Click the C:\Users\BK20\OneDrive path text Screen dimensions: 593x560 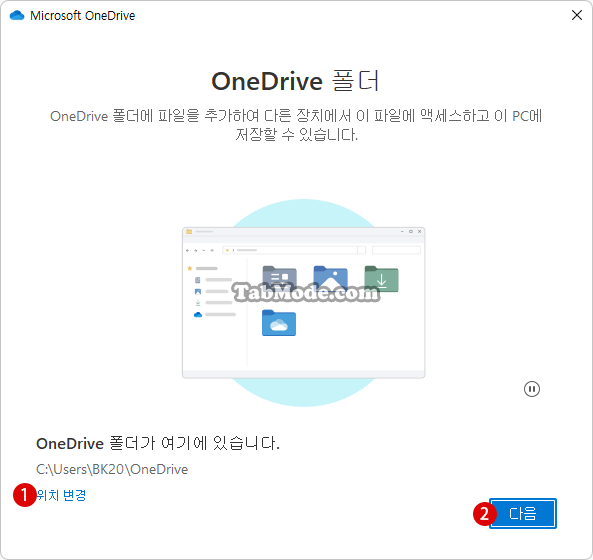(x=112, y=469)
